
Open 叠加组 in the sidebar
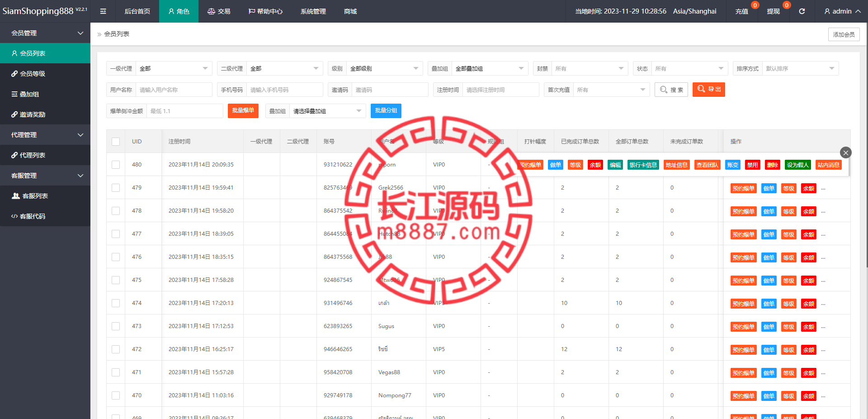click(45, 94)
